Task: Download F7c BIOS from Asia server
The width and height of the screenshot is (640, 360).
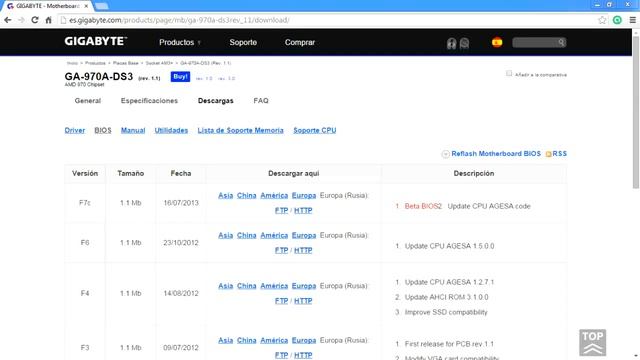Action: click(x=225, y=196)
